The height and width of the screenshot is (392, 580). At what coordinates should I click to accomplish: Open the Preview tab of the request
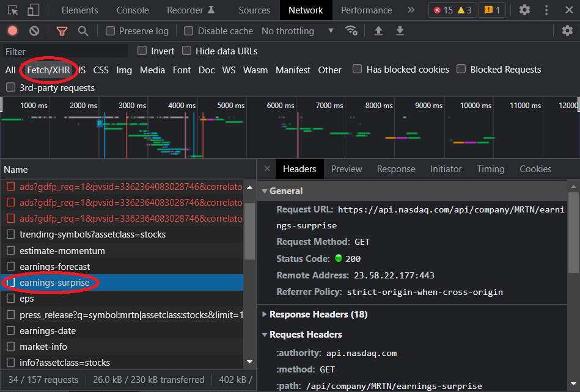(347, 169)
